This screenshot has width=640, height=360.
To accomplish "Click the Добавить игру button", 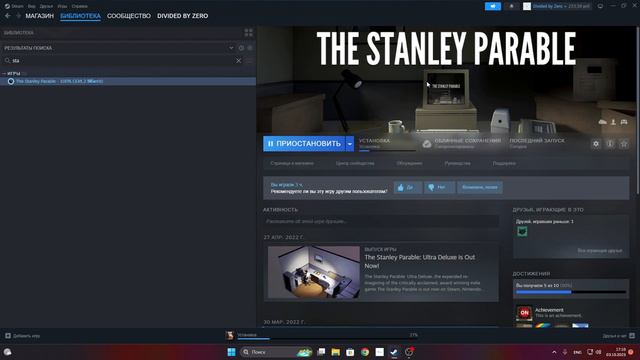I will 22,336.
